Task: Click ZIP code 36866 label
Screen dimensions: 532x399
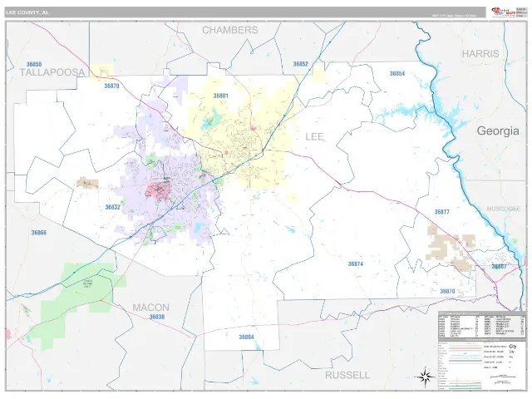Action: [x=39, y=233]
